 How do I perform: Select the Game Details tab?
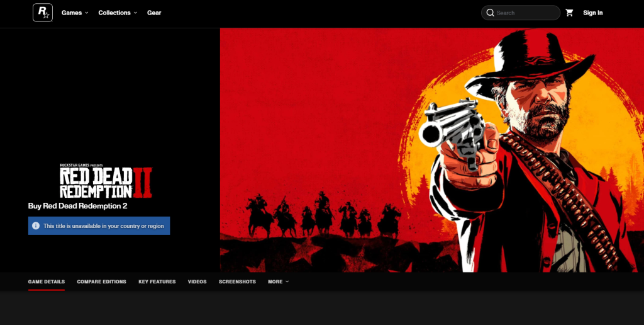pos(47,282)
